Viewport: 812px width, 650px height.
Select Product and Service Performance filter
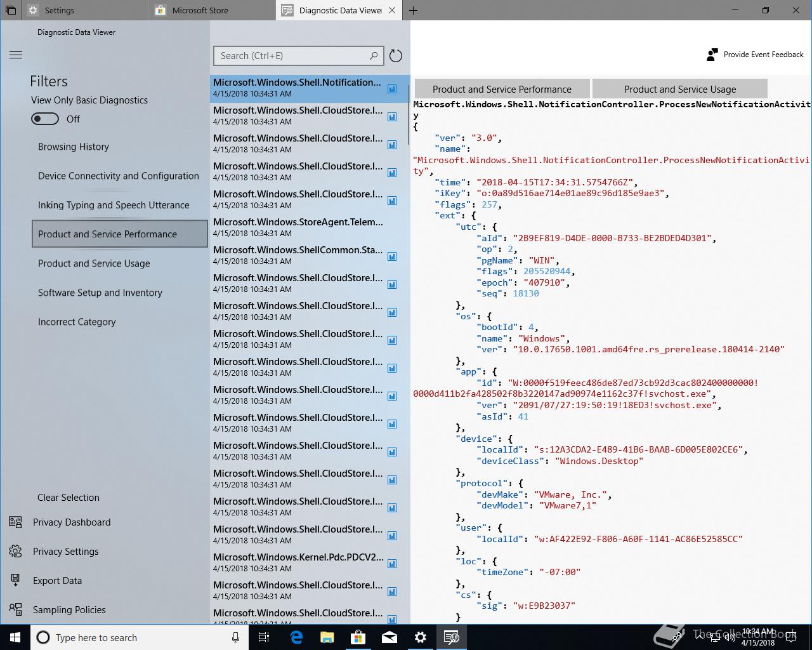[119, 234]
